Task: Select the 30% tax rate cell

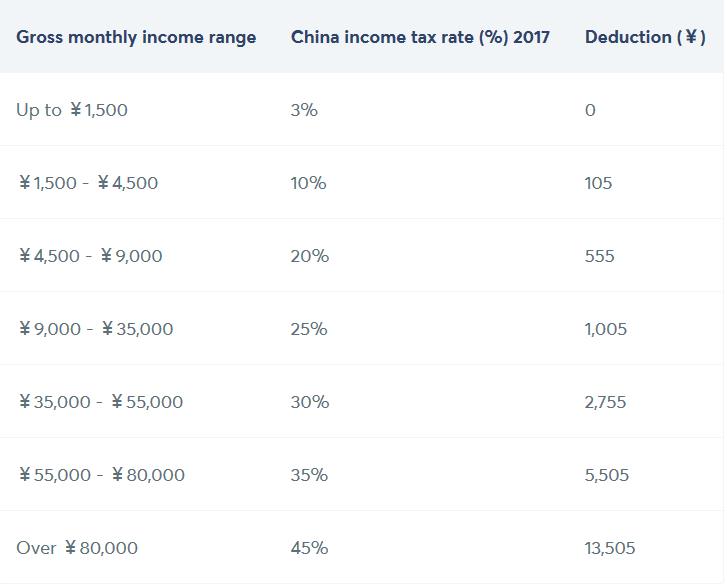Action: 309,402
